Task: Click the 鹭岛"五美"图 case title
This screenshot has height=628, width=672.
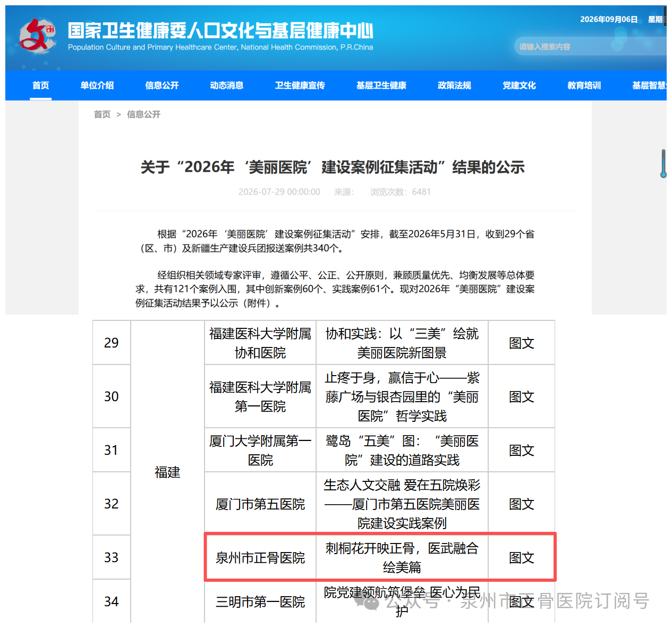Action: [402, 450]
